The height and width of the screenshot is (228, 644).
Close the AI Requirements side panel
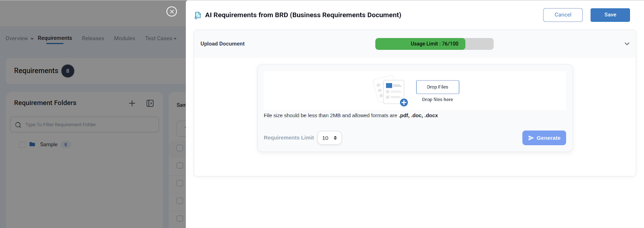click(171, 12)
